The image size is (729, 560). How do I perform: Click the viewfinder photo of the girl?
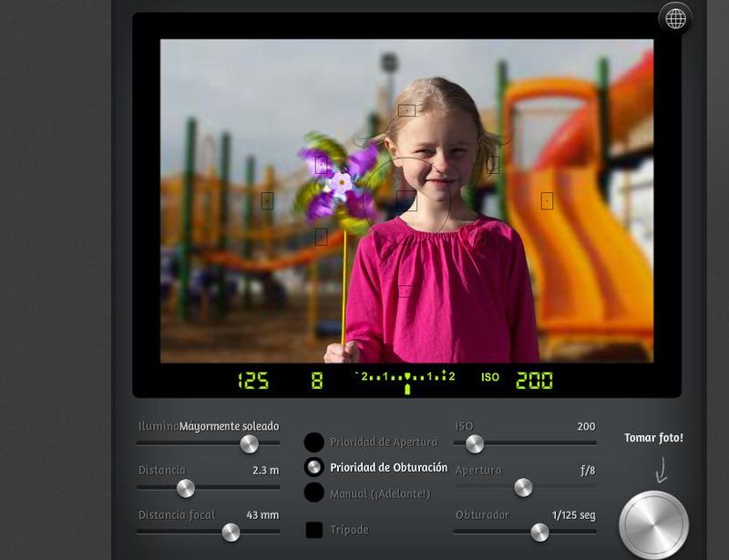point(406,200)
